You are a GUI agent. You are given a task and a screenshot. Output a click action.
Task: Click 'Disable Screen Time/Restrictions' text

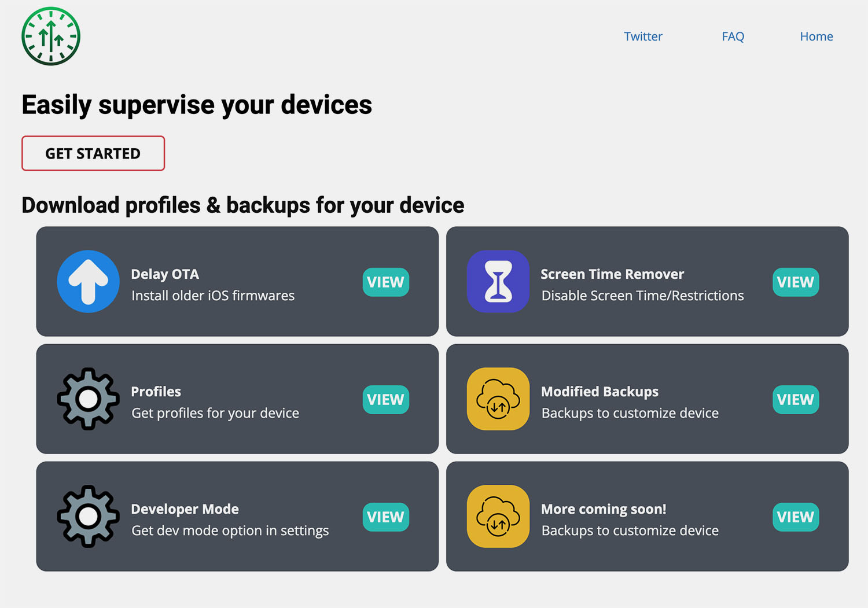point(642,296)
